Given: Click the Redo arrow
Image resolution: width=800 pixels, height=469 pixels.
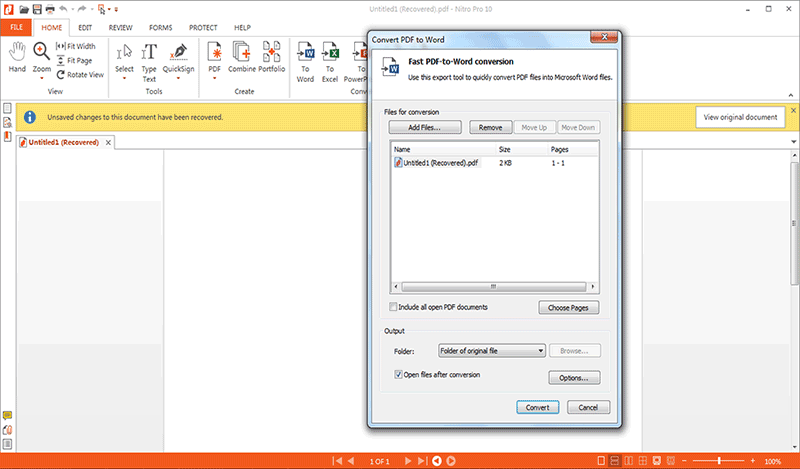Looking at the screenshot, I should tap(82, 9).
